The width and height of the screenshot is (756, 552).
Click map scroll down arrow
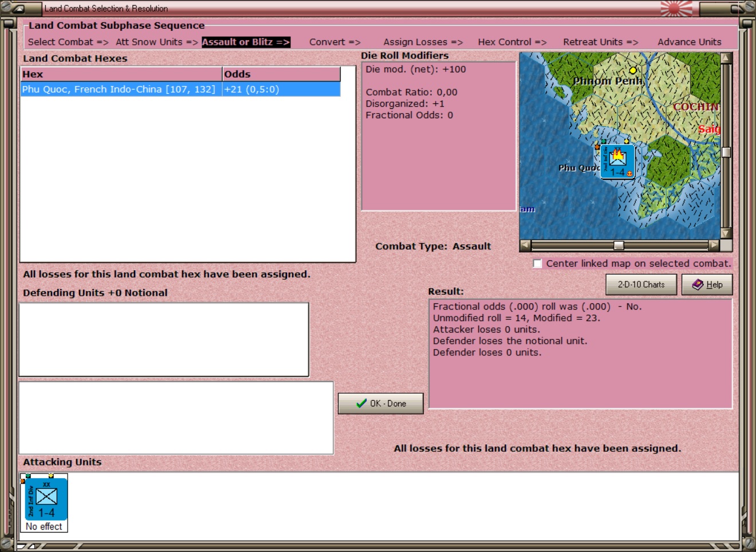(x=726, y=233)
